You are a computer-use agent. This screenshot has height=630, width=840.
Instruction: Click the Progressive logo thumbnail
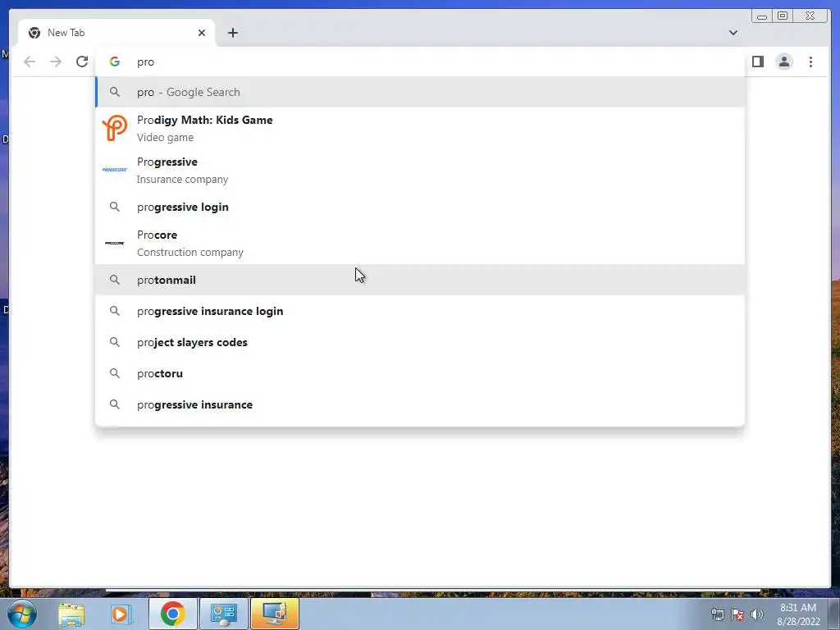(115, 170)
